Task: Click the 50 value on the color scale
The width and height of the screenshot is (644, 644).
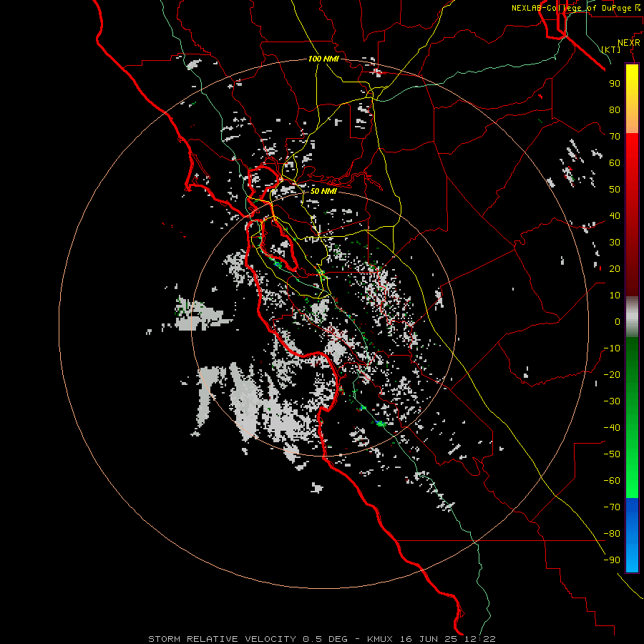Action: tap(615, 190)
